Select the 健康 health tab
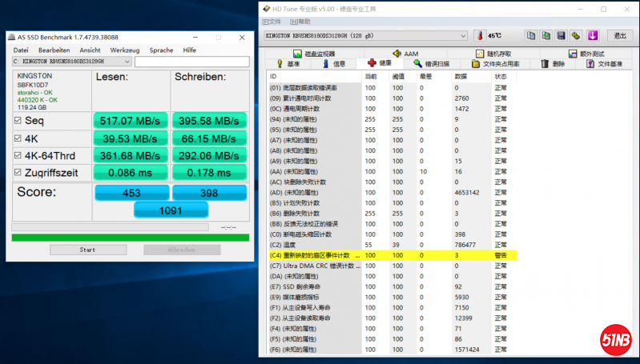 pos(380,62)
